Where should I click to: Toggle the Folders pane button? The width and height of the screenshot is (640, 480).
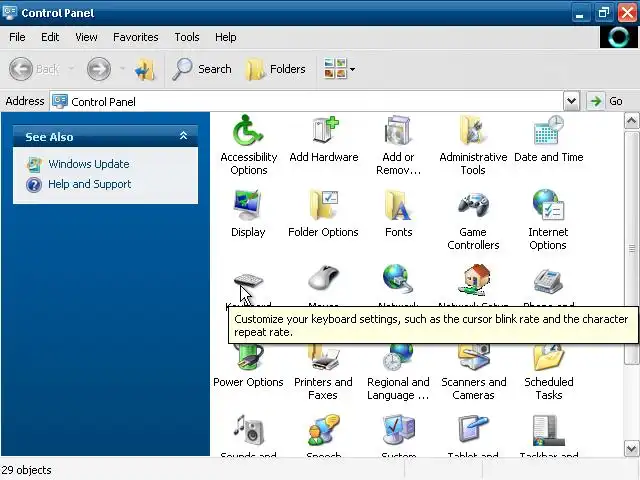(276, 69)
